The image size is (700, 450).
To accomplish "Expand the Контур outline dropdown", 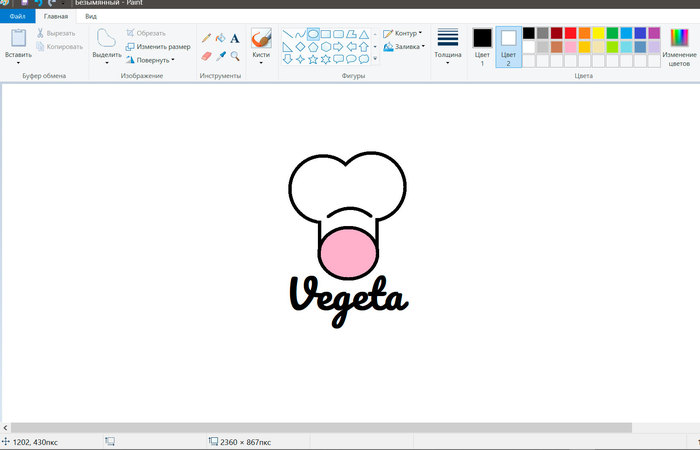I will (x=403, y=33).
